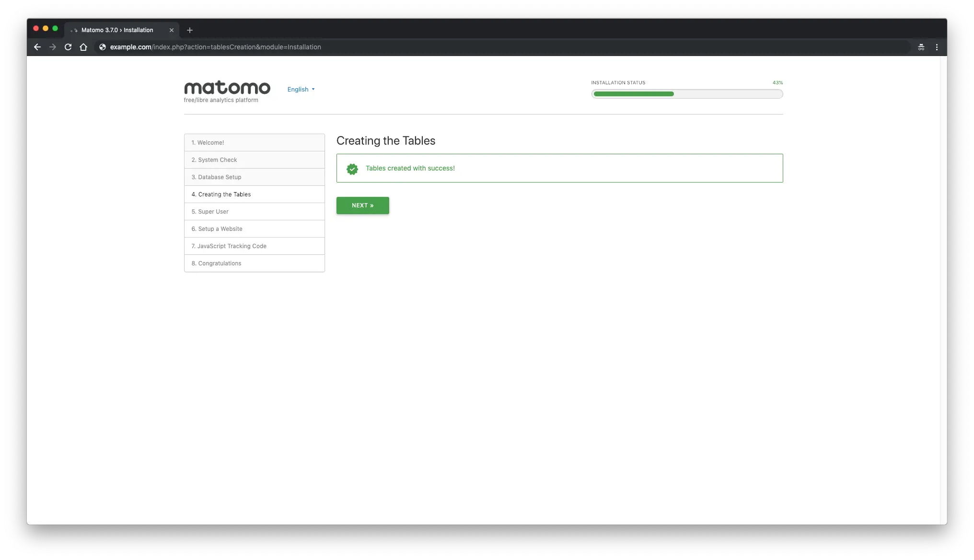Image resolution: width=974 pixels, height=560 pixels.
Task: Click the installation status progress bar
Action: [687, 94]
